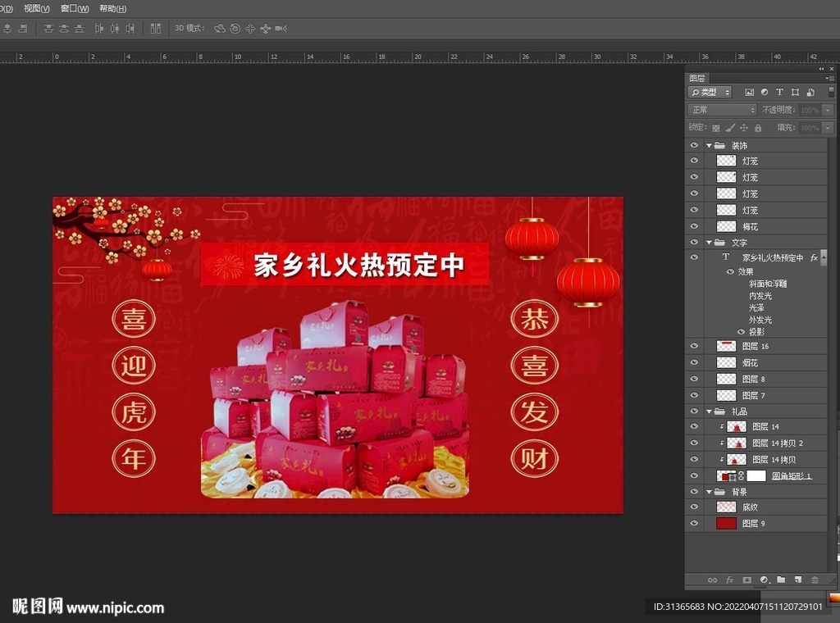The height and width of the screenshot is (623, 840).
Task: Click the auto-align layers icon
Action: click(155, 29)
